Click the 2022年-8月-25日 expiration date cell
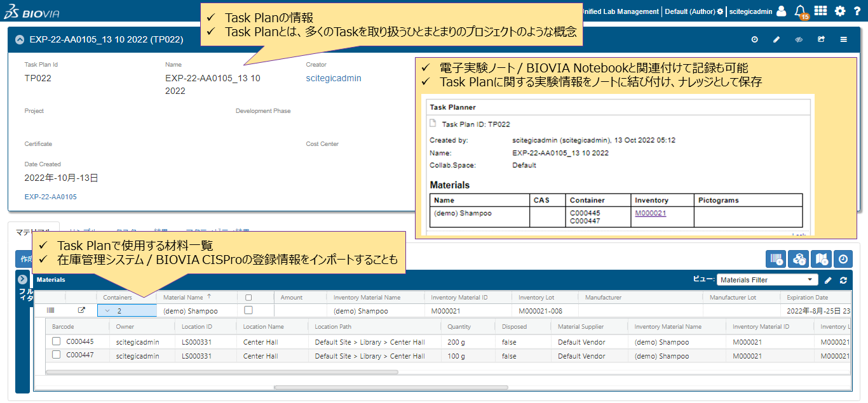The height and width of the screenshot is (403, 868). tap(817, 311)
